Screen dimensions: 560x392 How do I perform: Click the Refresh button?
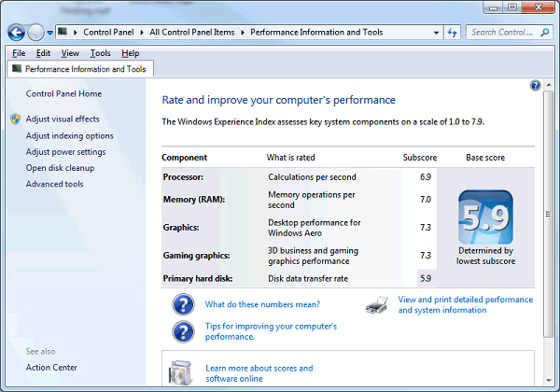click(x=453, y=33)
